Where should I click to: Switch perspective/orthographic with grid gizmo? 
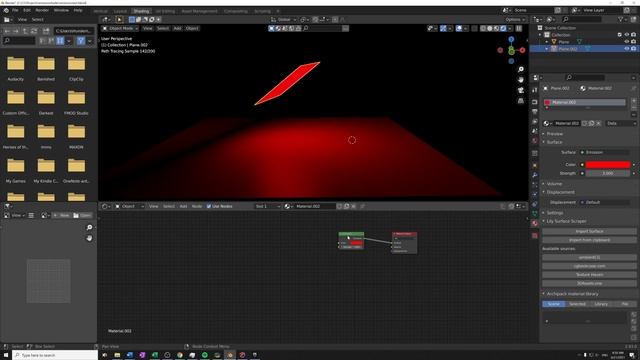tap(520, 101)
